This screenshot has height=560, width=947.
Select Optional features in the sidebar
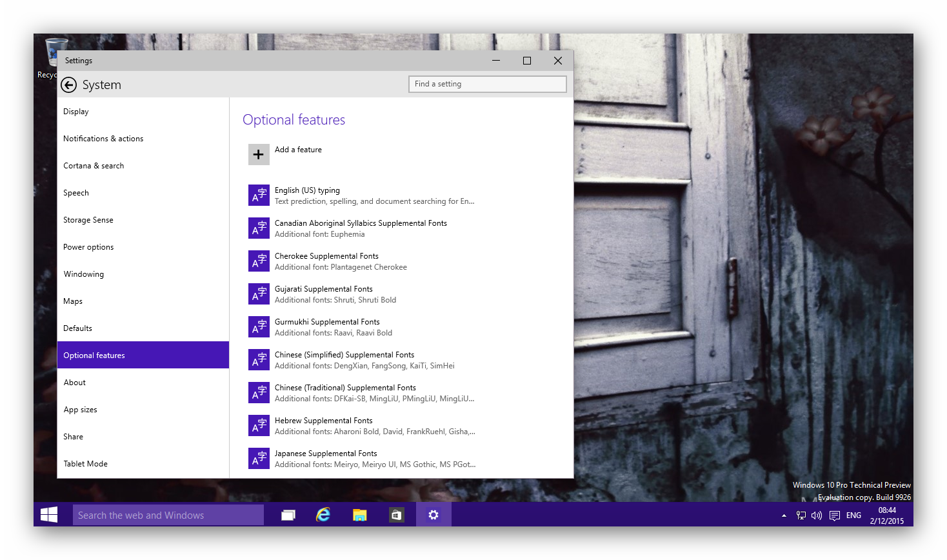click(x=143, y=355)
